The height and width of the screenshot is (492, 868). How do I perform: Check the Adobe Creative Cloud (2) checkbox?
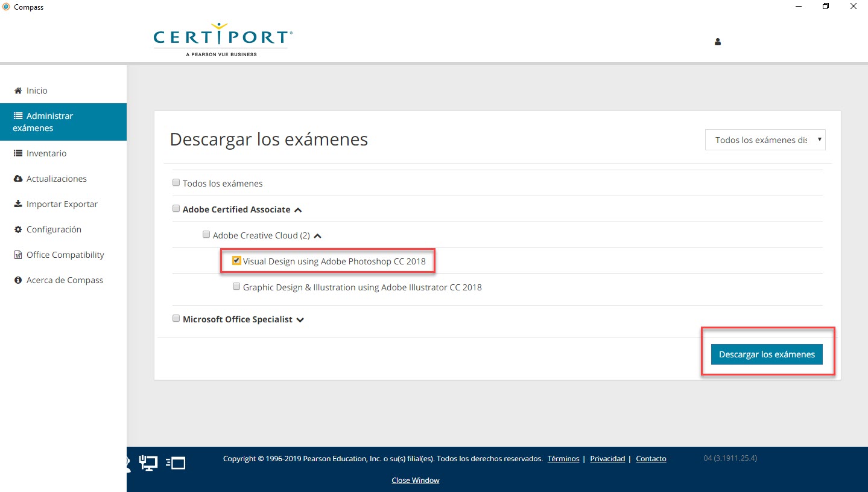click(206, 234)
